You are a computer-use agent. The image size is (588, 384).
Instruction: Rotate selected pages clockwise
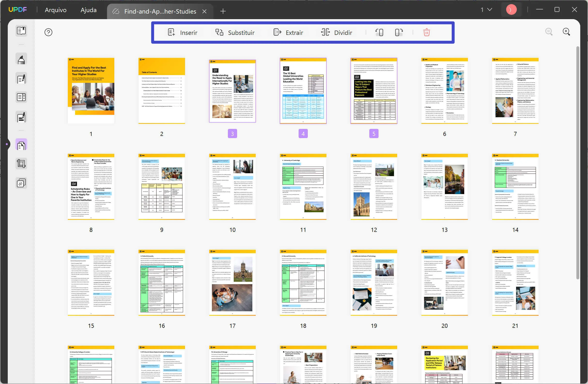tap(398, 32)
